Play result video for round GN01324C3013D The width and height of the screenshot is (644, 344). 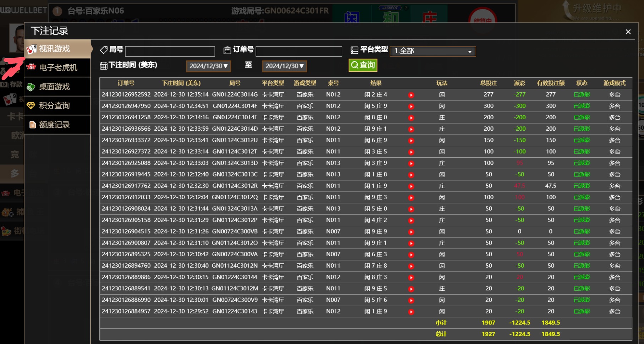pos(411,163)
